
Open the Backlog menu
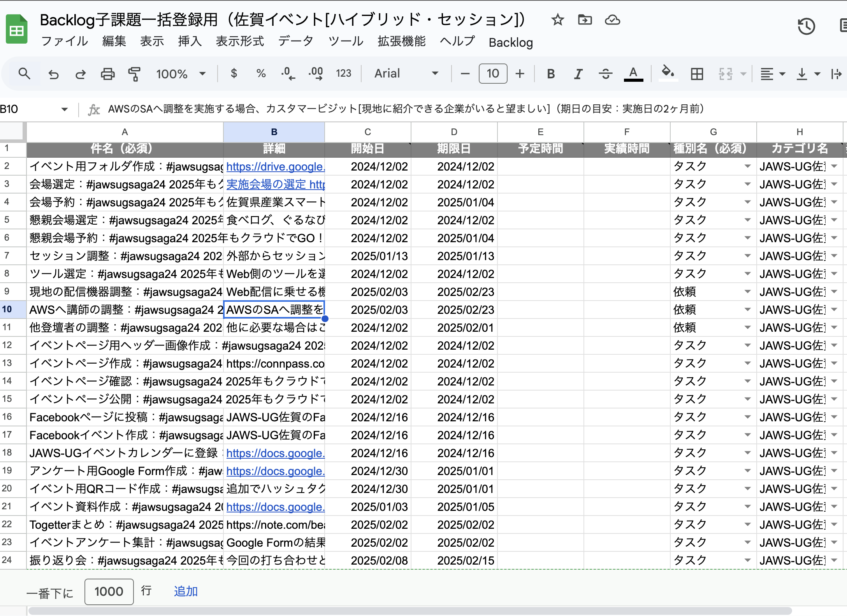[511, 42]
